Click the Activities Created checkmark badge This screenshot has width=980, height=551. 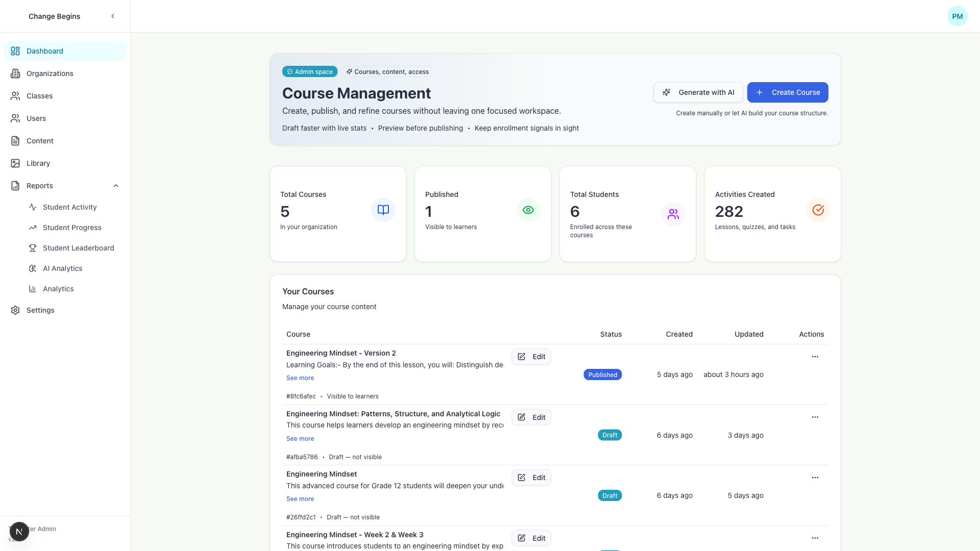(818, 210)
